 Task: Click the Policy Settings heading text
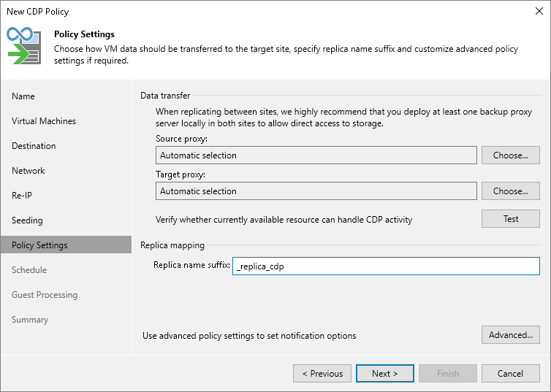84,34
